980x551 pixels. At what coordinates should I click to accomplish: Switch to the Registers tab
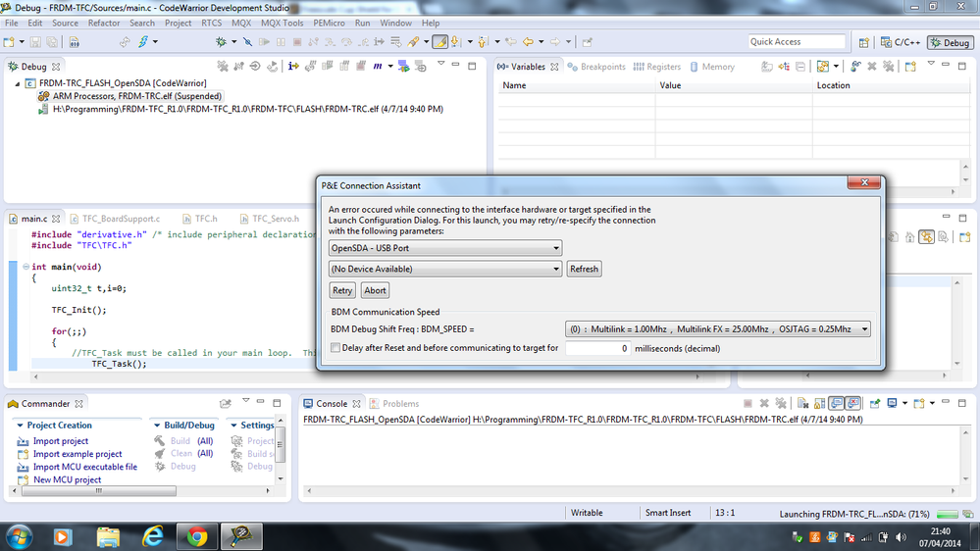(657, 67)
